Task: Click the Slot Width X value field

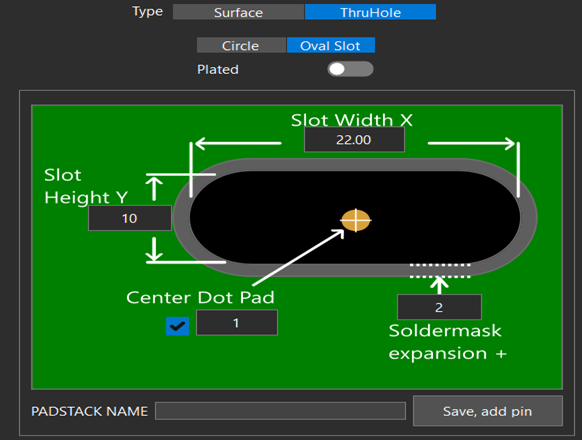Action: point(354,140)
